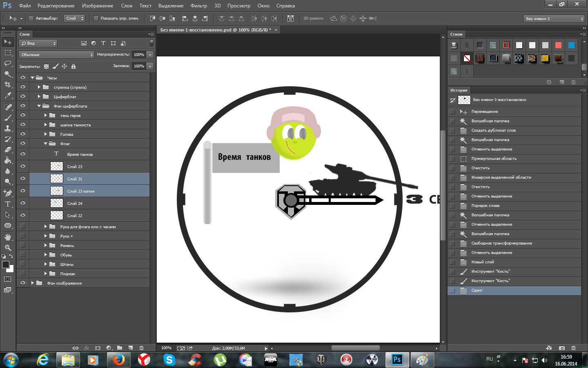Apply the red outlined style swatch
588x368 pixels.
506,45
